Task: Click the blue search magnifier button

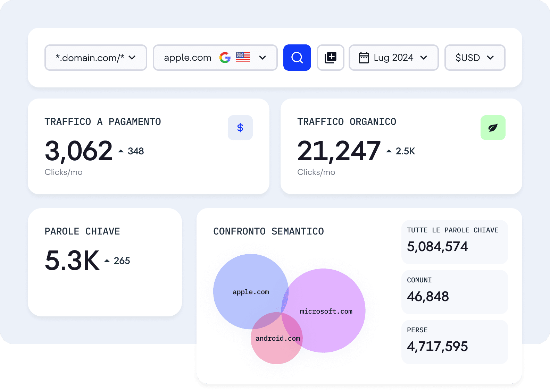Action: [297, 58]
